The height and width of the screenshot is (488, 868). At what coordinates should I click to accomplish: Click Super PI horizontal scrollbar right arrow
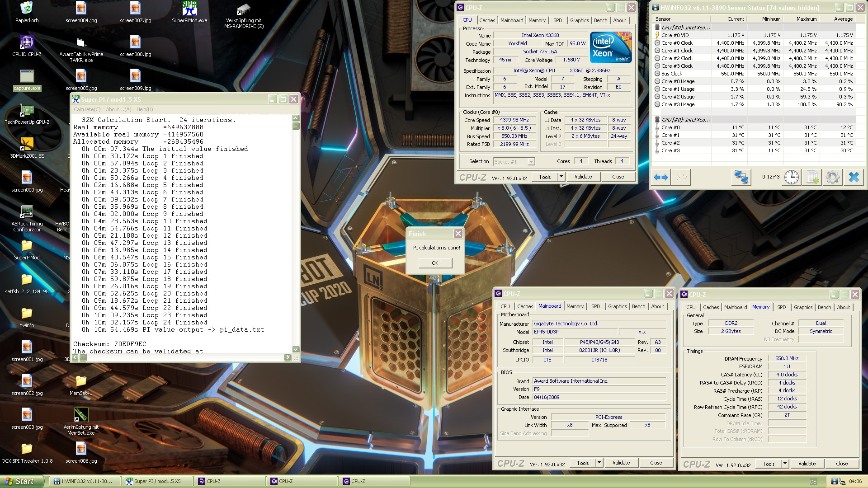[x=288, y=357]
